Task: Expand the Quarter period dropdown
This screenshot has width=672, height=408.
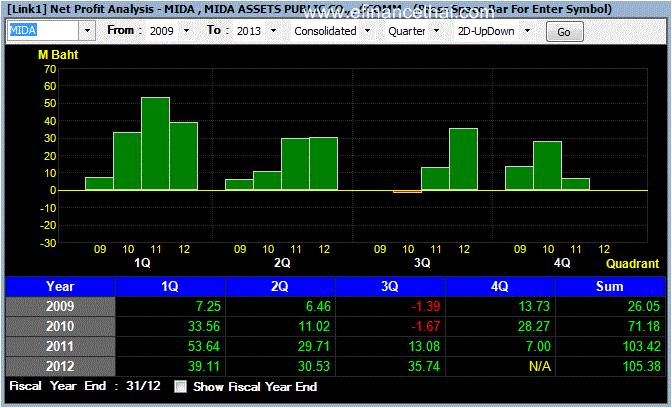Action: pos(436,31)
